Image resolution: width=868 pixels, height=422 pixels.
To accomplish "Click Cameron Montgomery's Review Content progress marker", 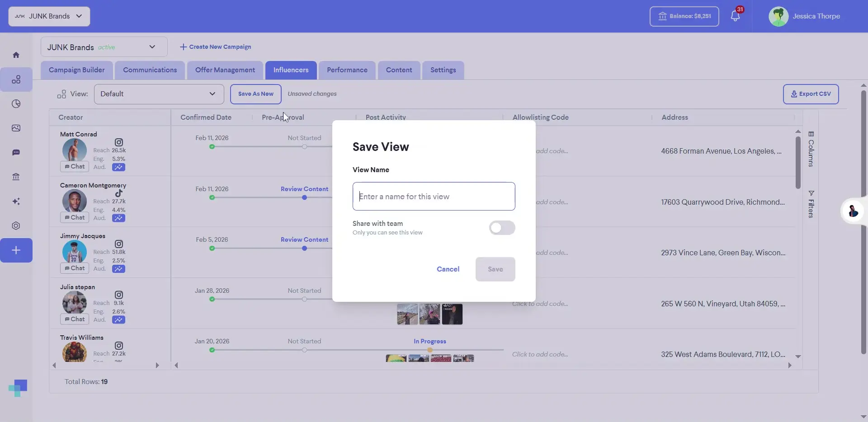I will [x=304, y=198].
